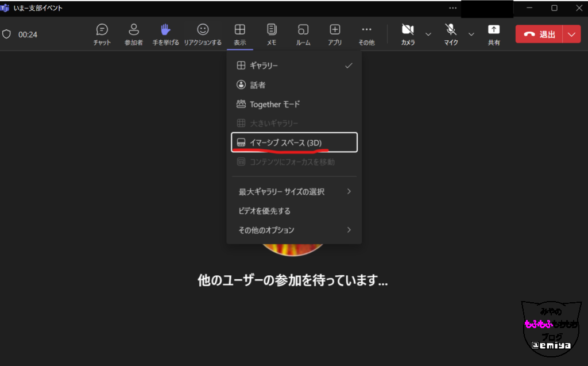Image resolution: width=588 pixels, height=366 pixels.
Task: Select イマーシブ スペース (3D) menu item
Action: tap(294, 142)
